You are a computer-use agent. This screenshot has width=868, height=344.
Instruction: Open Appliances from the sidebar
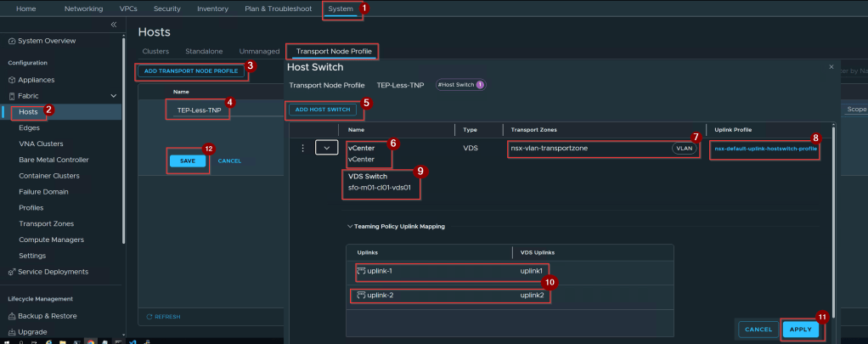31,80
